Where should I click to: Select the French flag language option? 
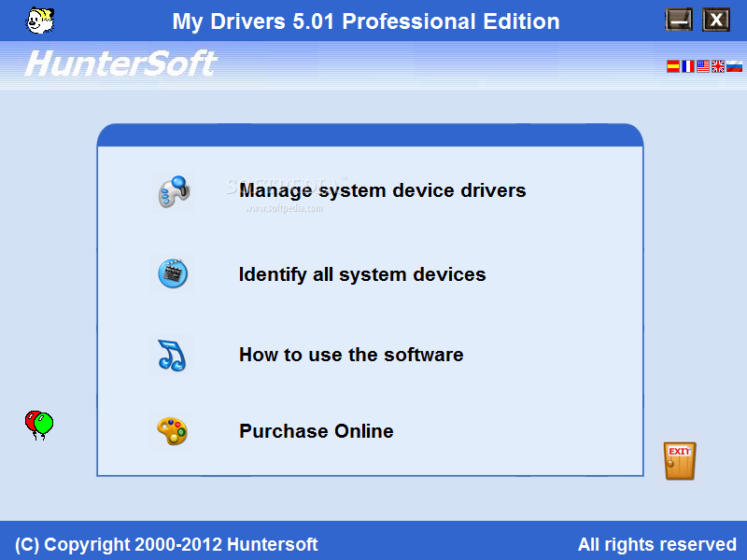click(687, 66)
